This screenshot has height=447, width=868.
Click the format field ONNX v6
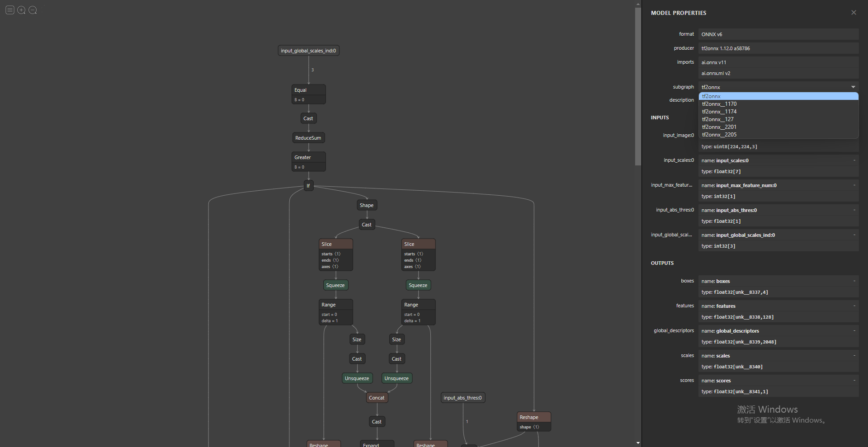778,34
